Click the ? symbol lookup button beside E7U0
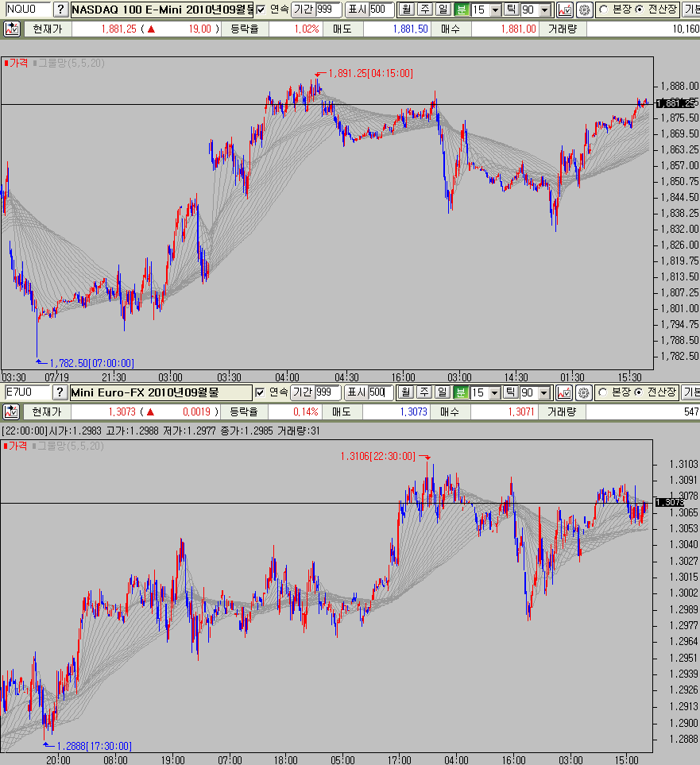700x765 pixels. (60, 392)
